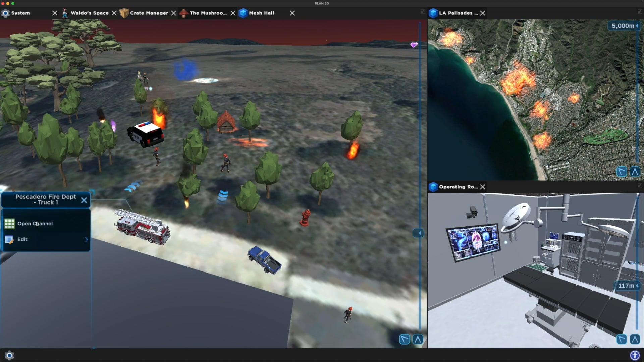Click the purple diamond marker in the 3D scene
This screenshot has width=644, height=362.
click(x=414, y=45)
